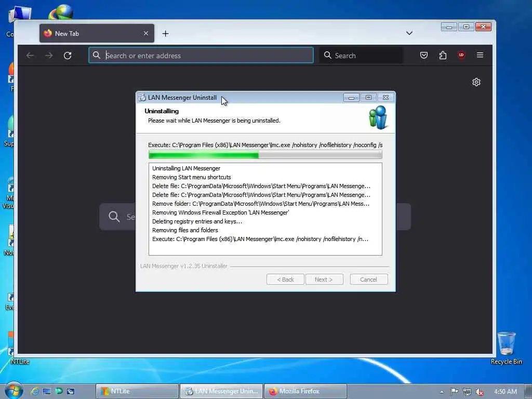Open the network tray icon
Screen dimensions: 532x399
click(467, 392)
